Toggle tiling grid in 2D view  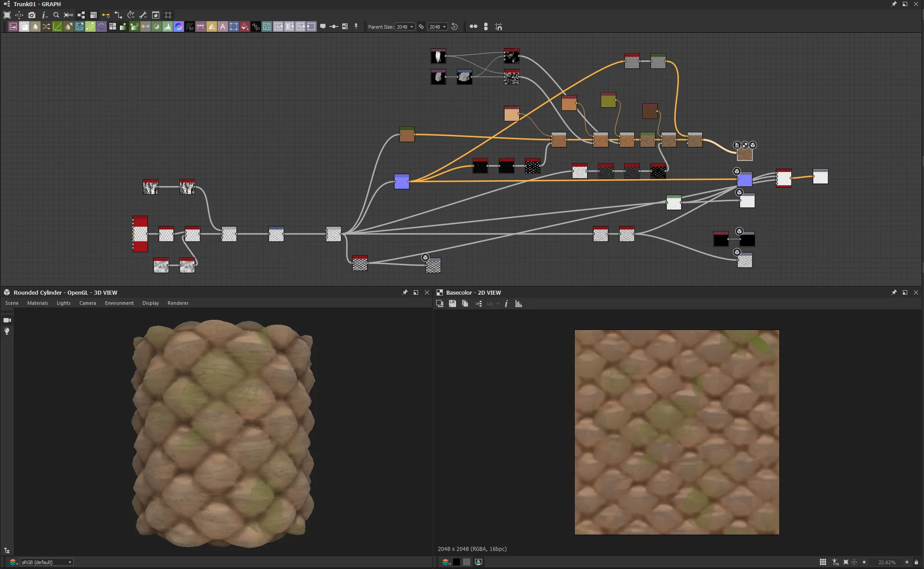(x=823, y=562)
